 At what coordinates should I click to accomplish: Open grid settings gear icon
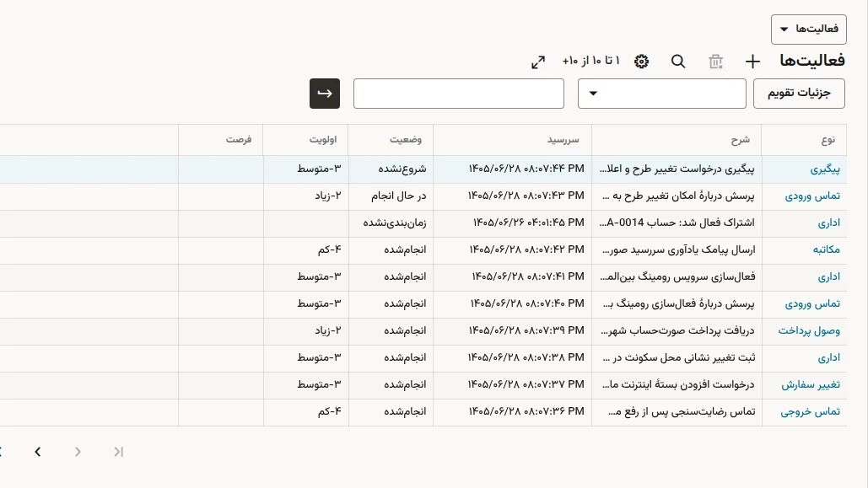pyautogui.click(x=642, y=62)
